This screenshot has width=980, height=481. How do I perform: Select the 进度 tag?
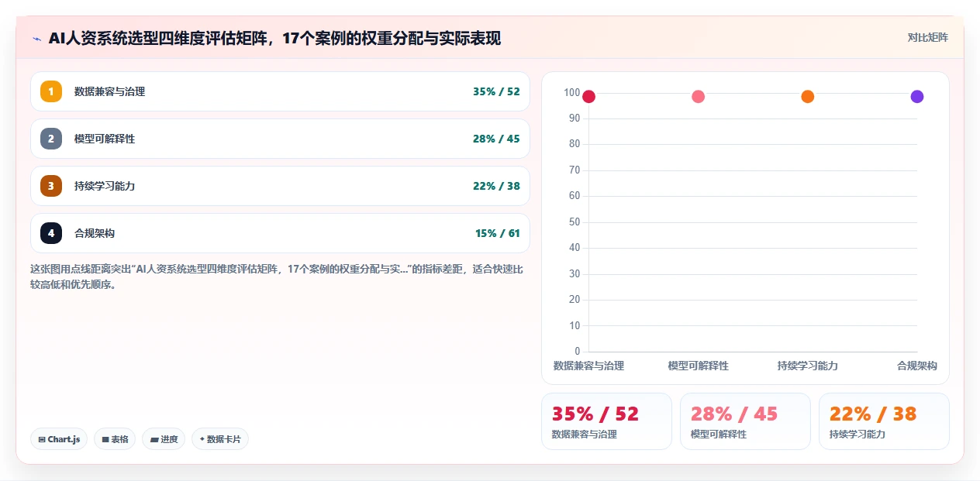pyautogui.click(x=164, y=439)
